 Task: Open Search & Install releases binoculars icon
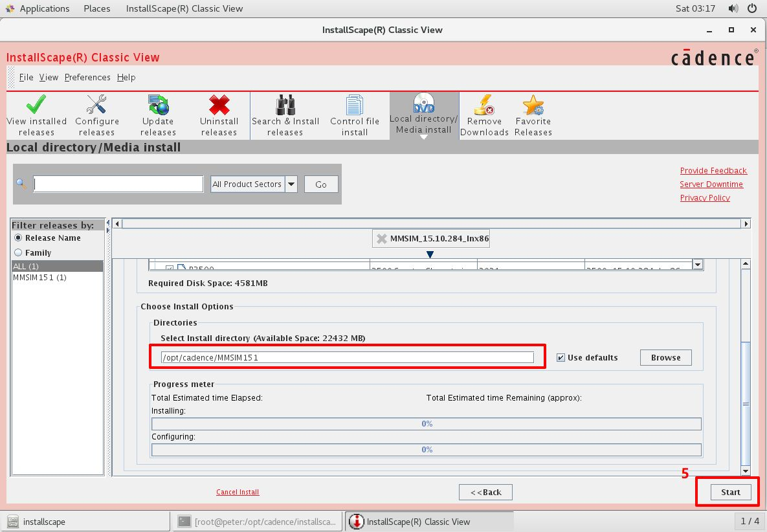tap(285, 104)
